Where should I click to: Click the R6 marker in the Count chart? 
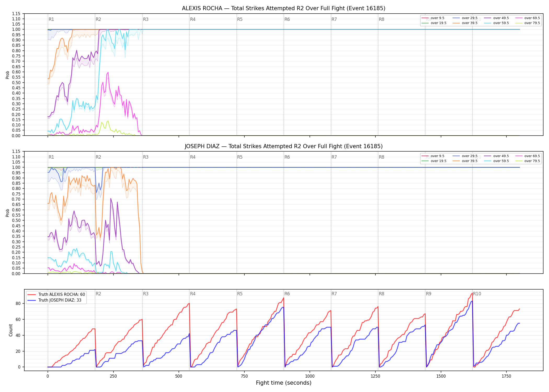coord(287,294)
